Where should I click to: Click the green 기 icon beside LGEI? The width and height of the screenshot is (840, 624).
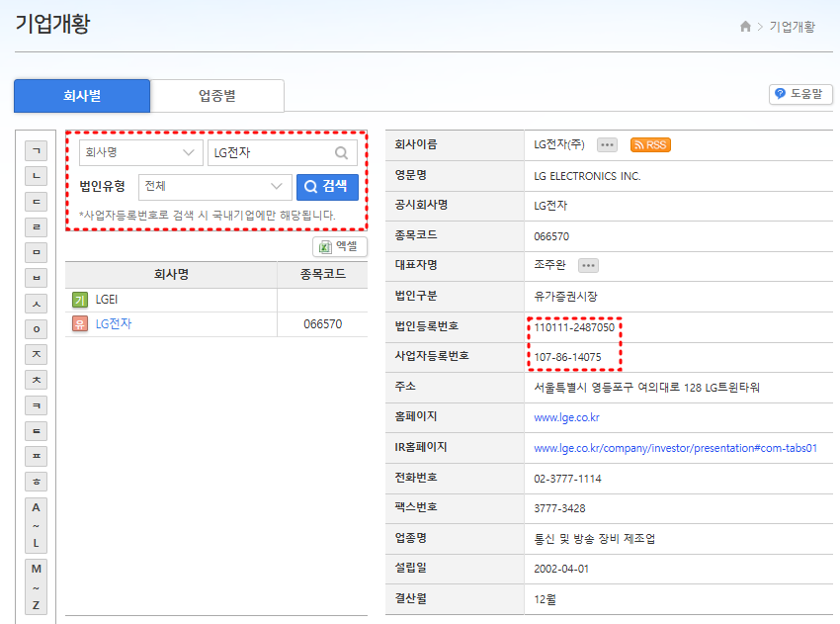[x=80, y=300]
